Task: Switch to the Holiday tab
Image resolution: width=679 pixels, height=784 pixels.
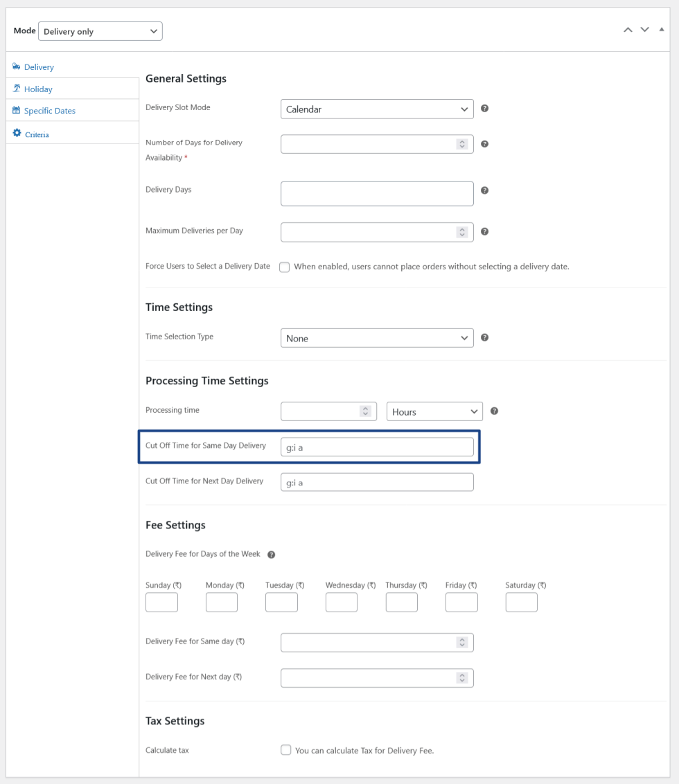Action: (38, 89)
